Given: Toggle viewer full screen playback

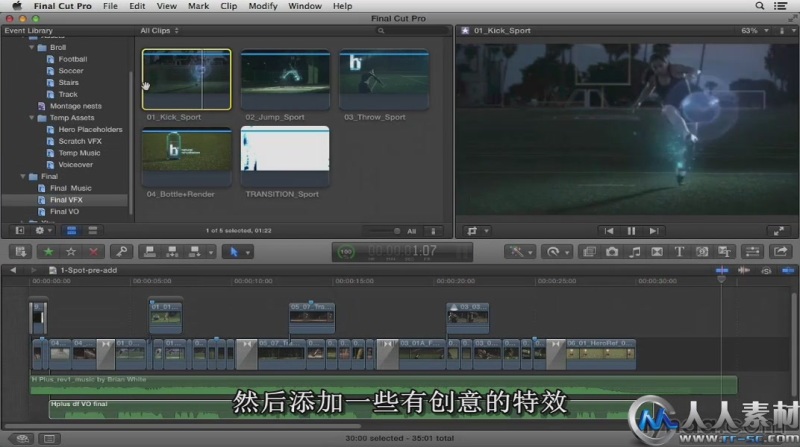Looking at the screenshot, I should click(779, 231).
